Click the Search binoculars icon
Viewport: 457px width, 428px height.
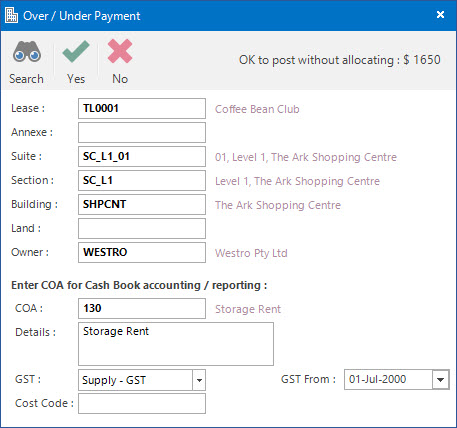(27, 52)
